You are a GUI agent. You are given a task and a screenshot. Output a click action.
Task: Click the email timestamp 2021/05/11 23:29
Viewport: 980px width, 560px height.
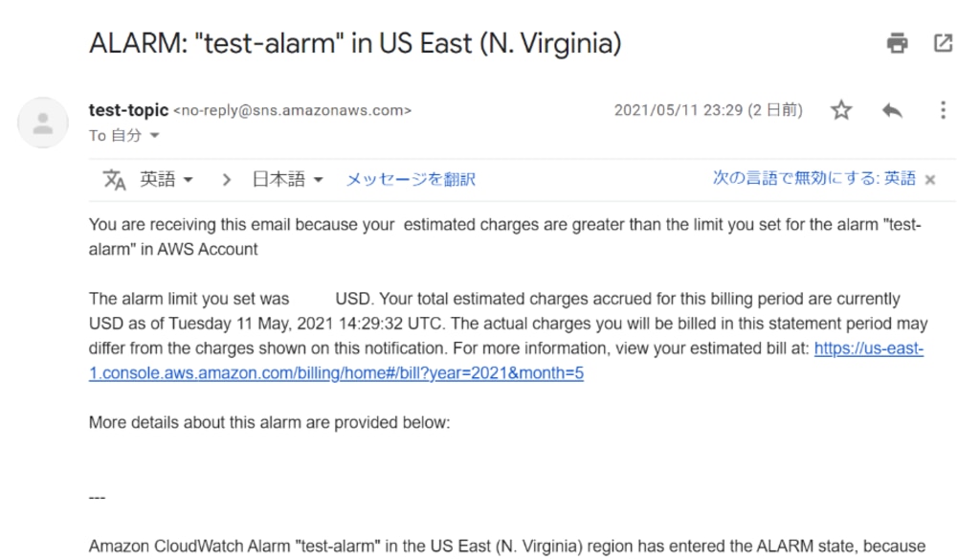[x=679, y=110]
